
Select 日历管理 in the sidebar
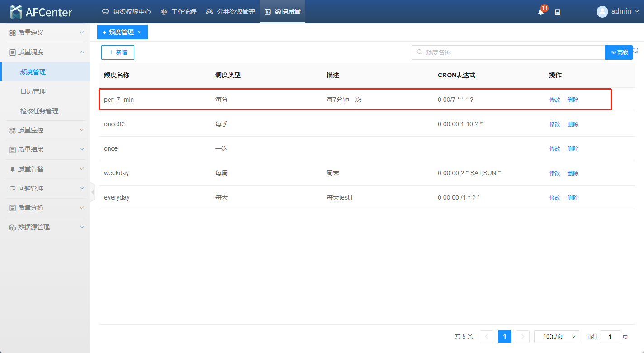[x=33, y=91]
